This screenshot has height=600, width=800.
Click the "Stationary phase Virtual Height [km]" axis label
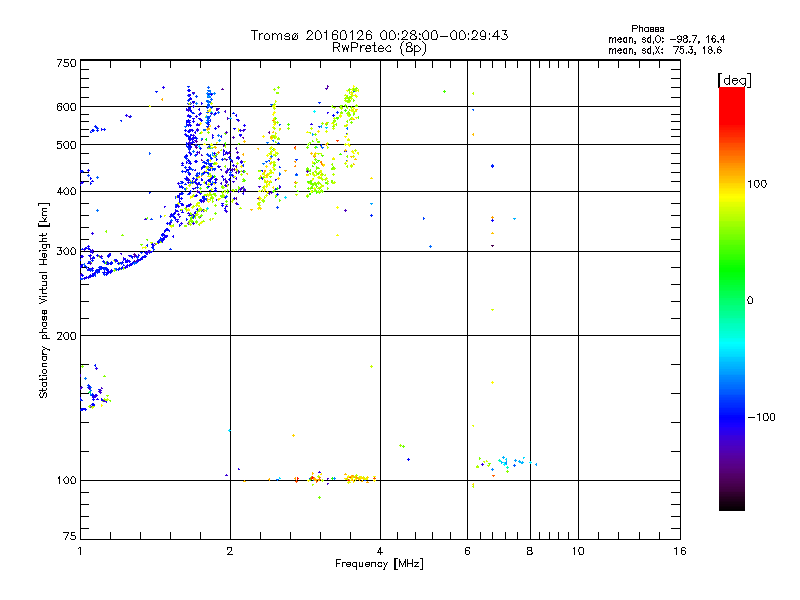[x=44, y=300]
